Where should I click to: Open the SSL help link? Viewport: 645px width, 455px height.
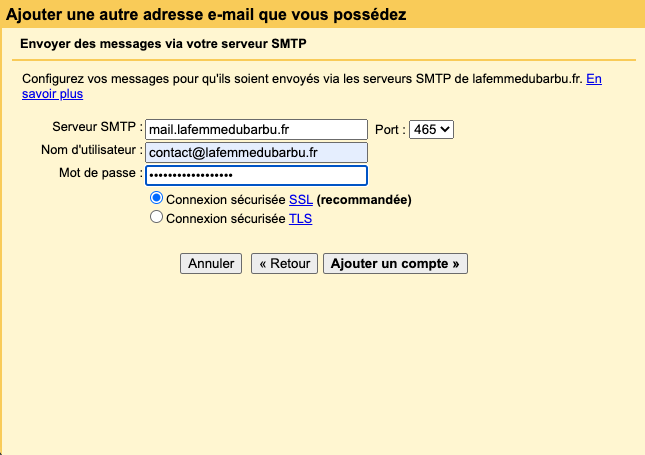pos(300,200)
